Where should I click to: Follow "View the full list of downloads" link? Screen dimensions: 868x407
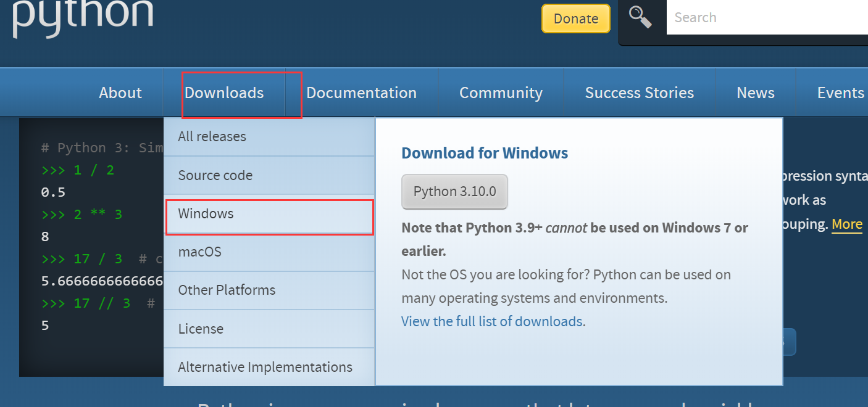coord(493,321)
